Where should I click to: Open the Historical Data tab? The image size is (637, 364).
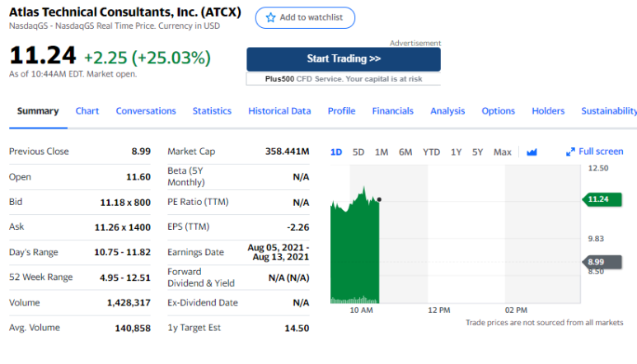(x=279, y=111)
